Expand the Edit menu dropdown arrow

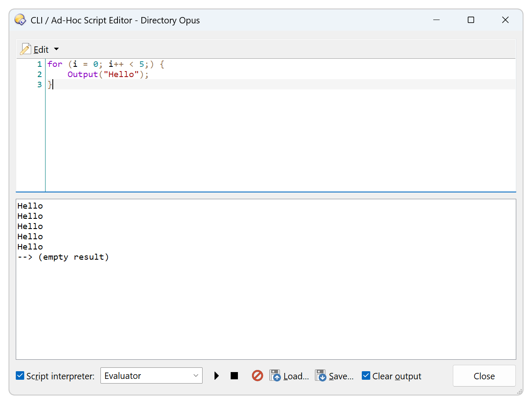(x=57, y=49)
